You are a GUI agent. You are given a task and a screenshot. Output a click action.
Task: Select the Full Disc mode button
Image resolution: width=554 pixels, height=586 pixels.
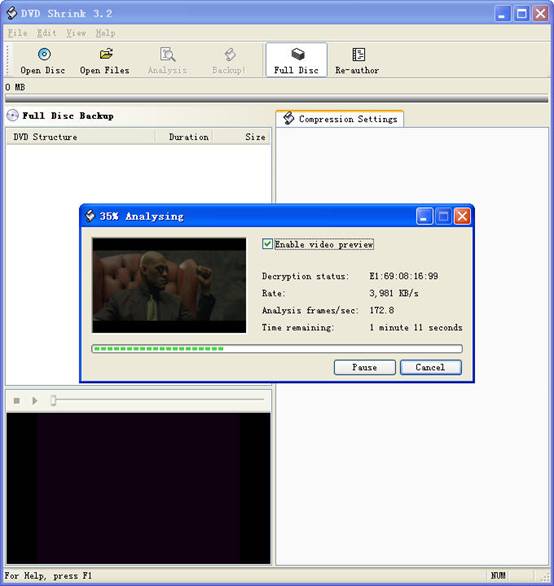click(296, 60)
